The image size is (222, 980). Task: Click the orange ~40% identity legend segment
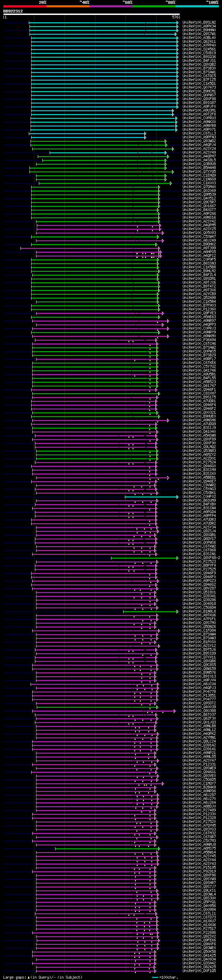point(68,6)
